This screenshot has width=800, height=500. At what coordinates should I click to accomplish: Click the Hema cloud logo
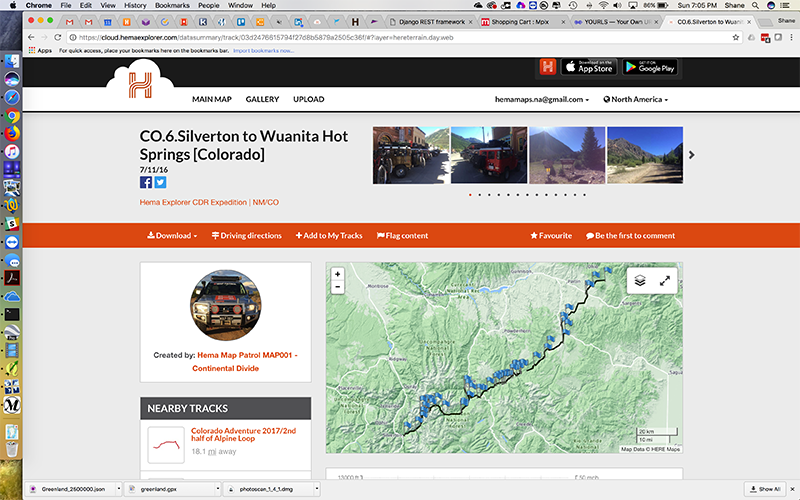140,84
